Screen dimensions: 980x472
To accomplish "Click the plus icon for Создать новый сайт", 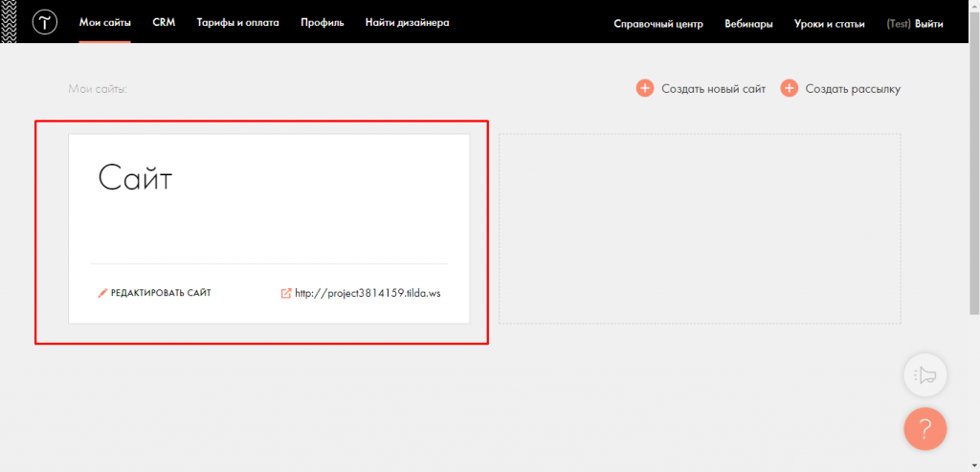I will pyautogui.click(x=645, y=88).
